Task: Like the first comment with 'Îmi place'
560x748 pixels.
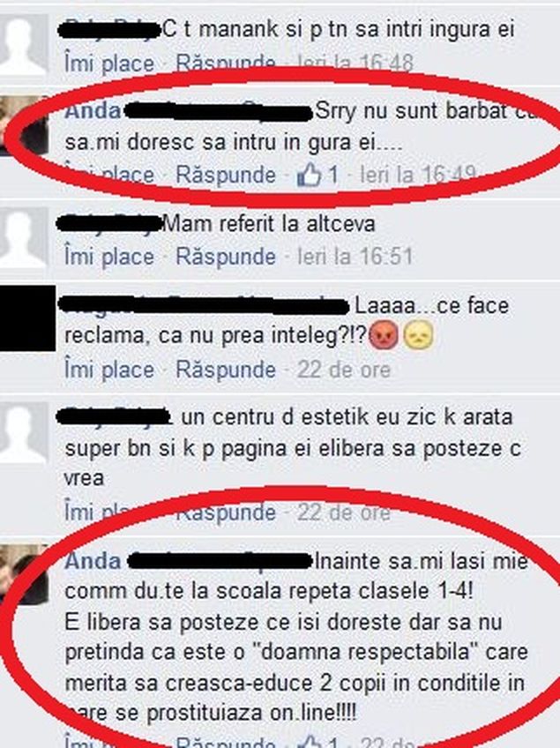Action: (x=109, y=64)
